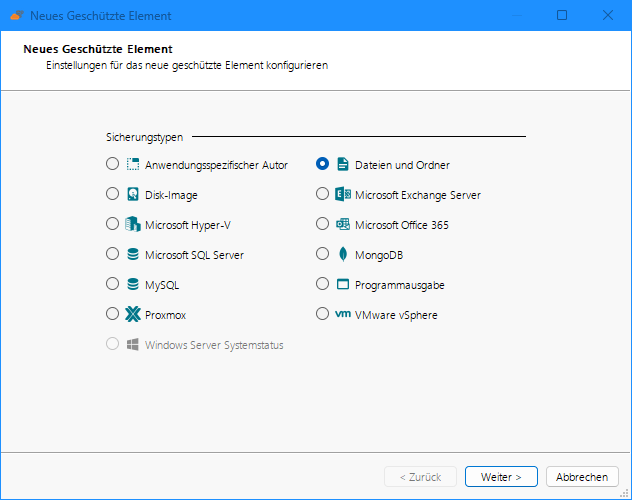Select the Anwendungsspezifischer Autor radio button
Image resolution: width=632 pixels, height=500 pixels.
coord(112,164)
